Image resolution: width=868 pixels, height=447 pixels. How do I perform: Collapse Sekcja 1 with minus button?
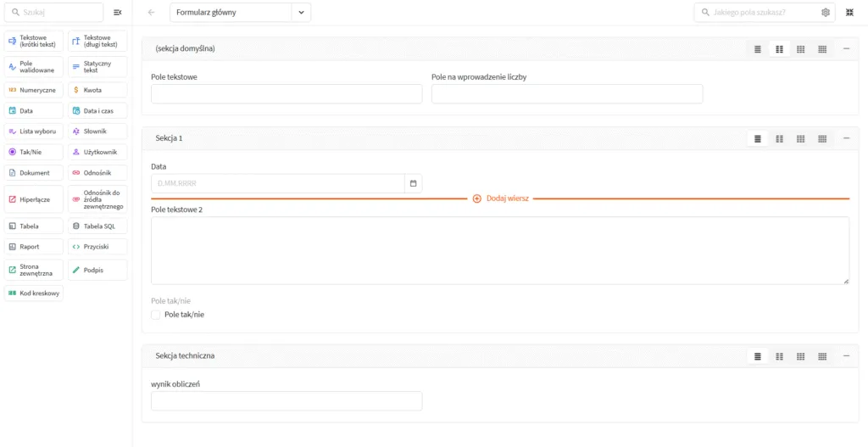click(x=847, y=138)
